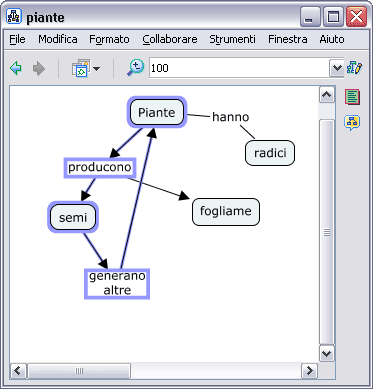Select the fogliame concept node
The width and height of the screenshot is (373, 389).
[226, 212]
